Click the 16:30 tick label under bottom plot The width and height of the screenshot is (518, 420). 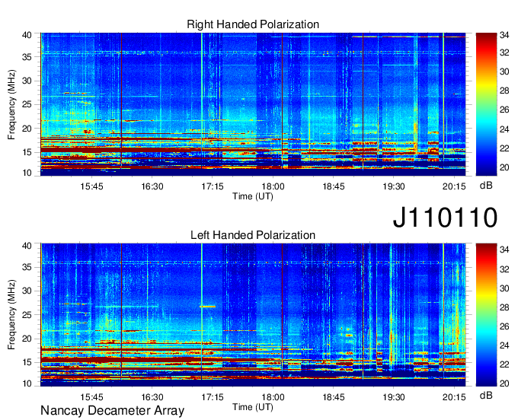pyautogui.click(x=152, y=397)
